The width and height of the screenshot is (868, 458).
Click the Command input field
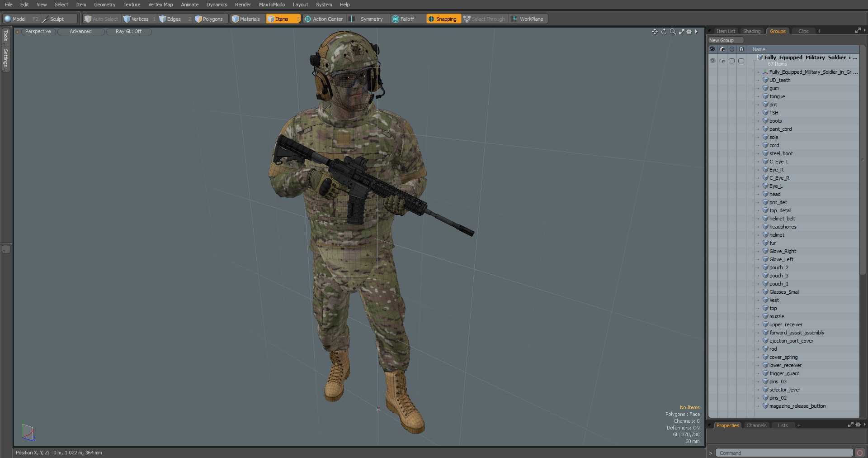click(x=784, y=453)
